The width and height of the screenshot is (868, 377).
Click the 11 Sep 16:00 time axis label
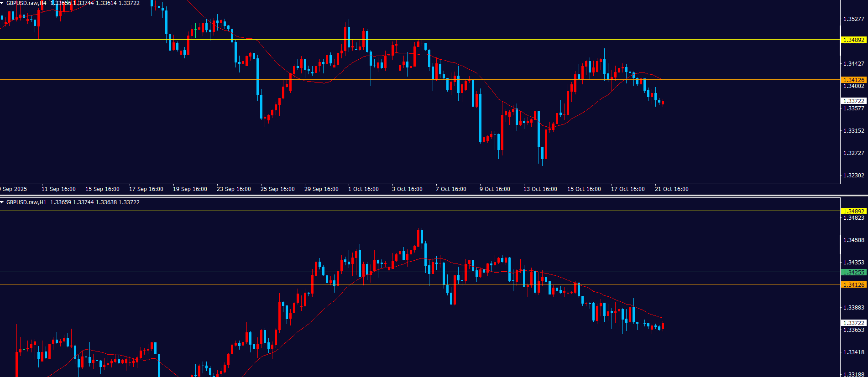(58, 189)
